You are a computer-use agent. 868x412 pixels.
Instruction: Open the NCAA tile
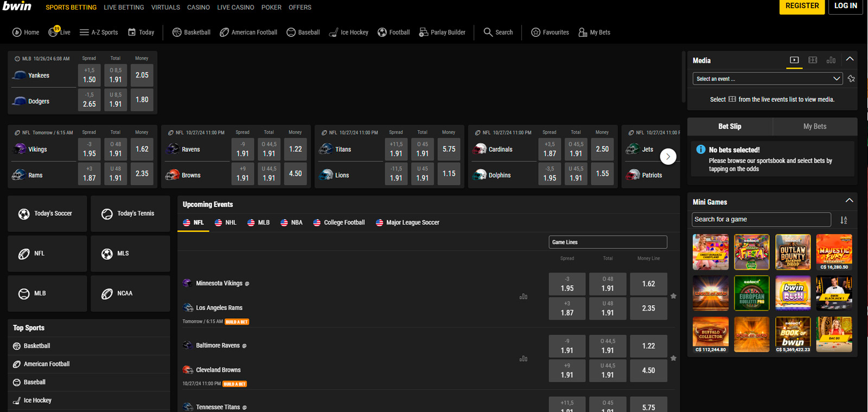click(x=130, y=293)
